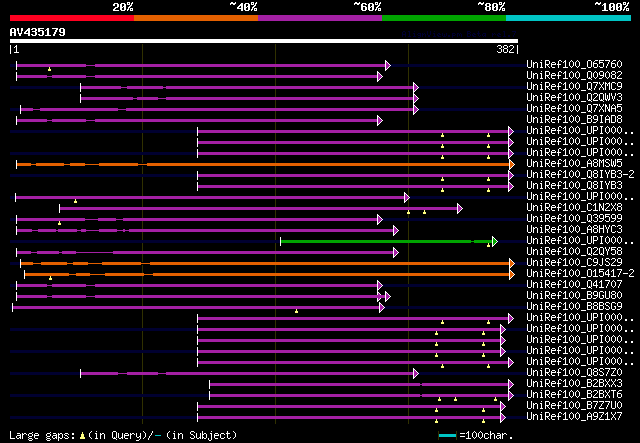Open subject UniRef100_B7Z7U0

click(574, 406)
